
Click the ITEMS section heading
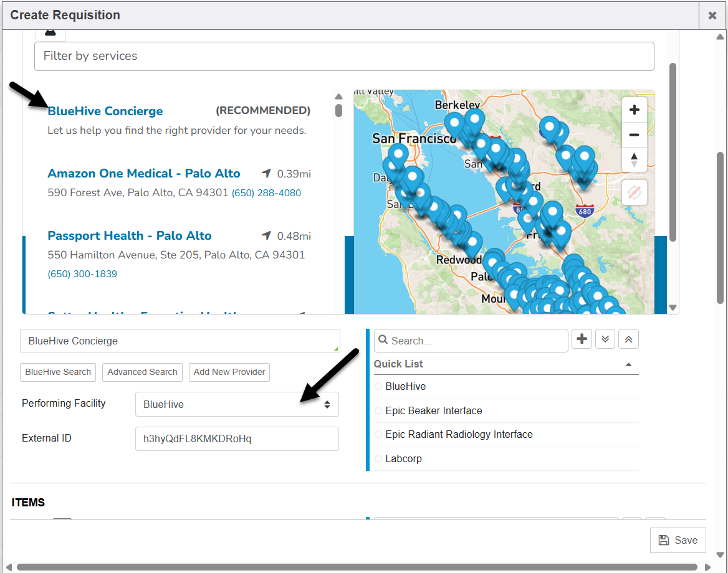(x=28, y=503)
